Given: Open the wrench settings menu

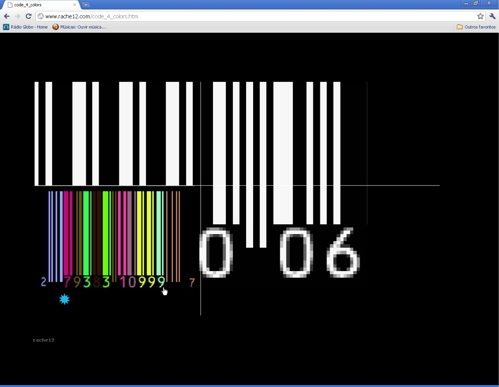Looking at the screenshot, I should [x=492, y=16].
